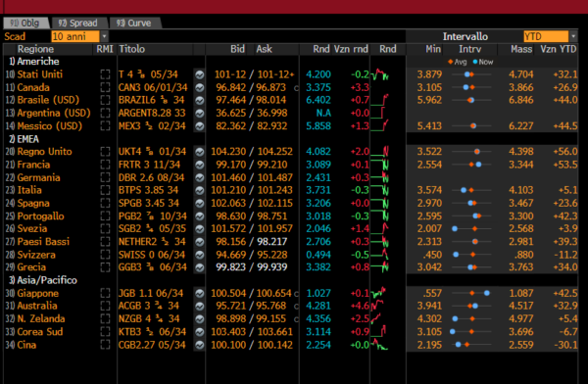
Task: Tick the RMI checkbox for Germania
Action: click(106, 177)
